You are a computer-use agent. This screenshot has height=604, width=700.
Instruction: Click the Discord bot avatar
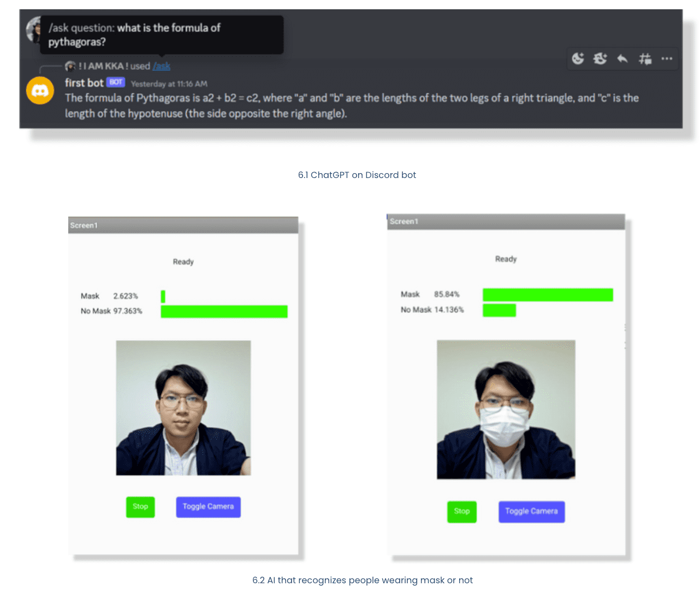click(40, 91)
